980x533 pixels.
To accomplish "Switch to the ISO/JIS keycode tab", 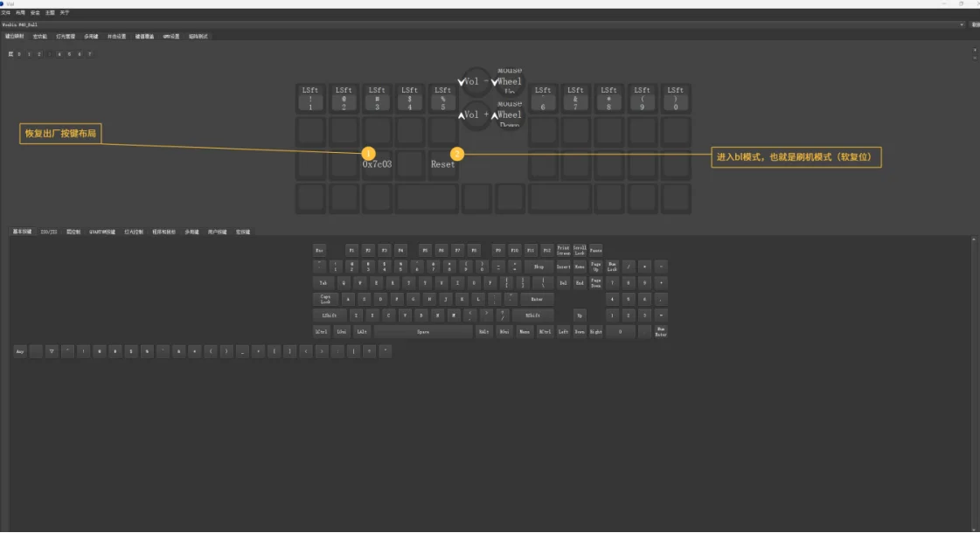I will click(x=49, y=232).
